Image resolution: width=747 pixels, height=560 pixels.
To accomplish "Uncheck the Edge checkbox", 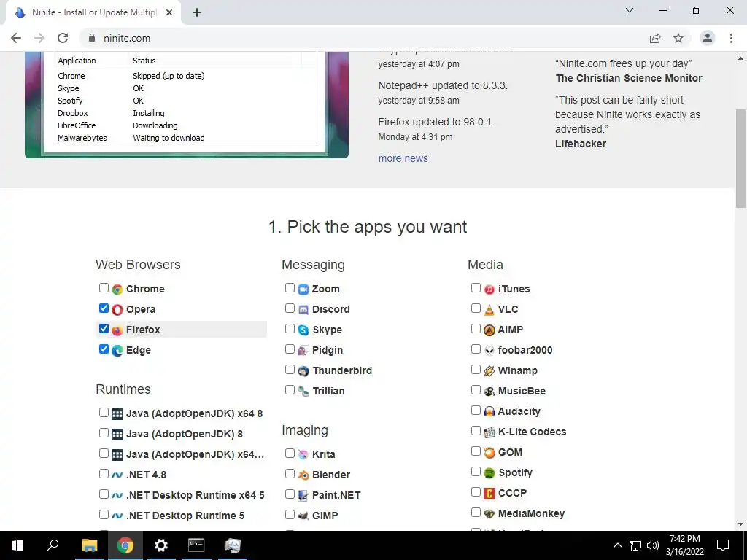I will [x=104, y=349].
